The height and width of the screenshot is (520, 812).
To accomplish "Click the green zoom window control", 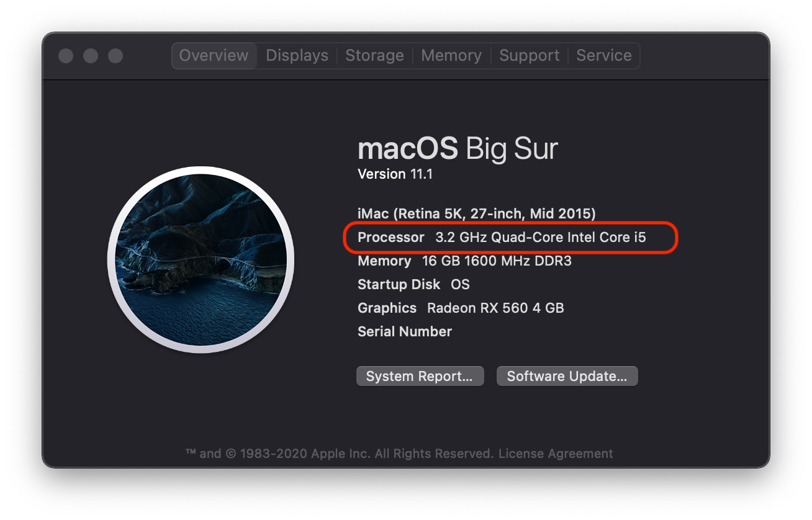I will [x=115, y=55].
